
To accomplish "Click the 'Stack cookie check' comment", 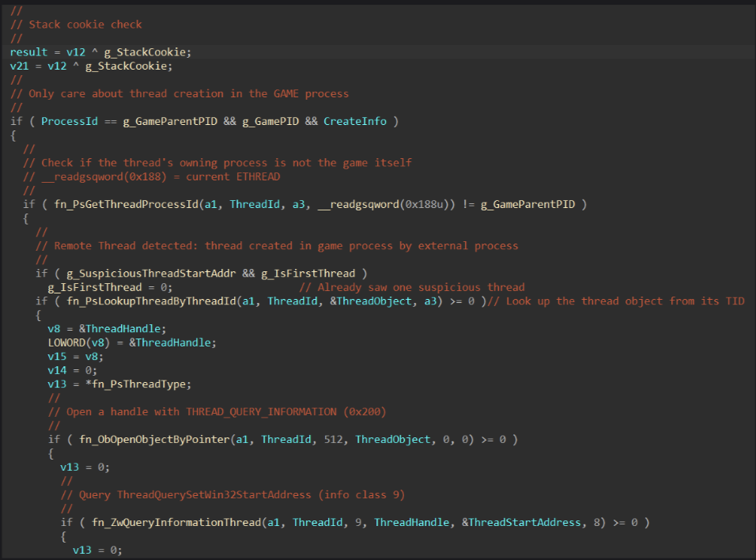I will [85, 25].
